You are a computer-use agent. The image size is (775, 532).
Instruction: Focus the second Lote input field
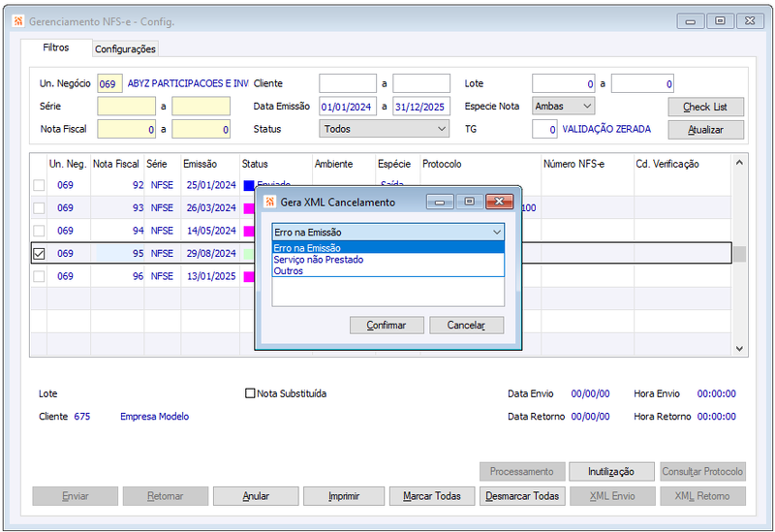coord(642,83)
